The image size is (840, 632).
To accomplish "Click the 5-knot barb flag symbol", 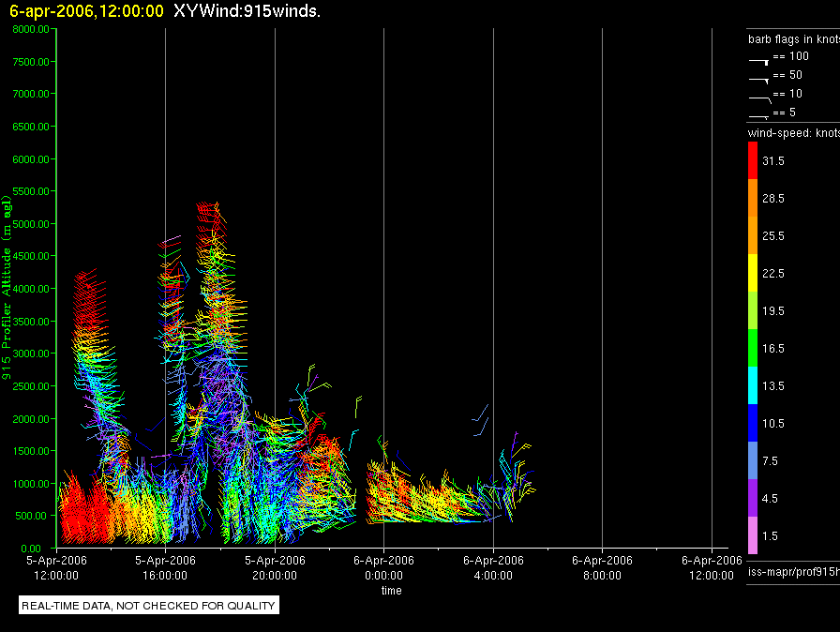I will [758, 114].
